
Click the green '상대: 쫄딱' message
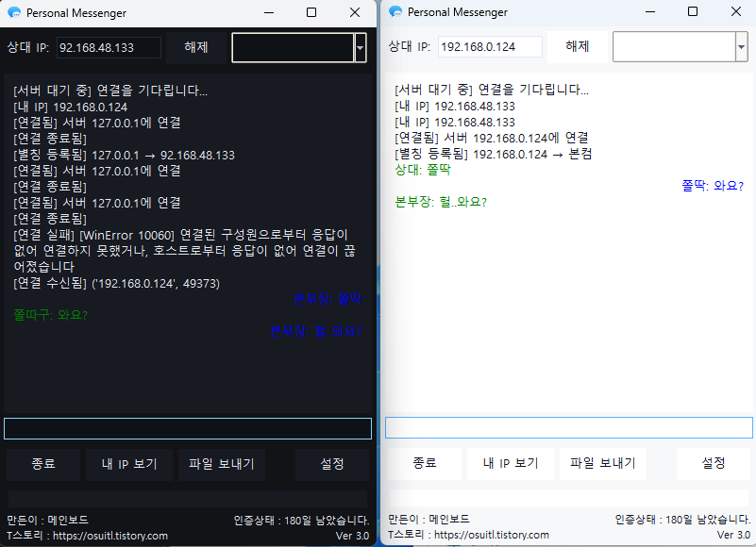(x=422, y=170)
